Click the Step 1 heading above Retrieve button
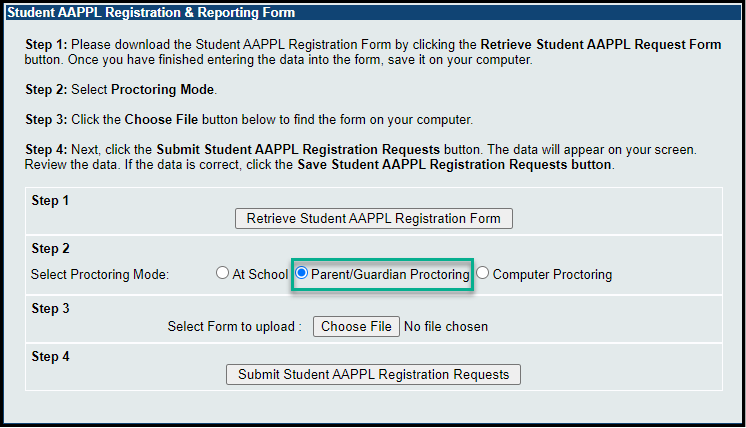This screenshot has height=428, width=746. [x=50, y=200]
